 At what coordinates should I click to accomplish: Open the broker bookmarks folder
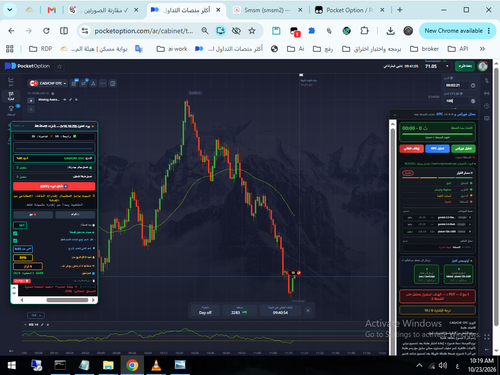tap(424, 49)
